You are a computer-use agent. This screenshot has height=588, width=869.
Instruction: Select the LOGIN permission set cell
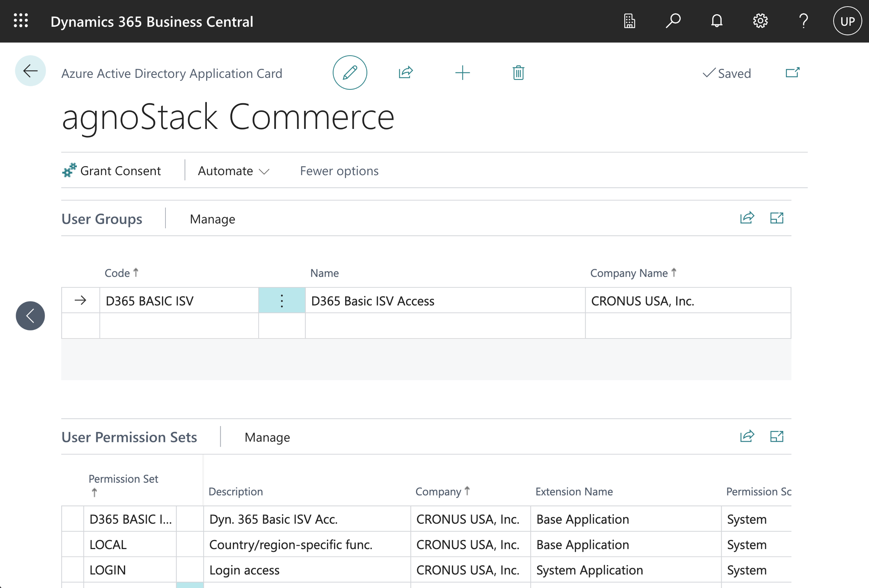pos(130,570)
